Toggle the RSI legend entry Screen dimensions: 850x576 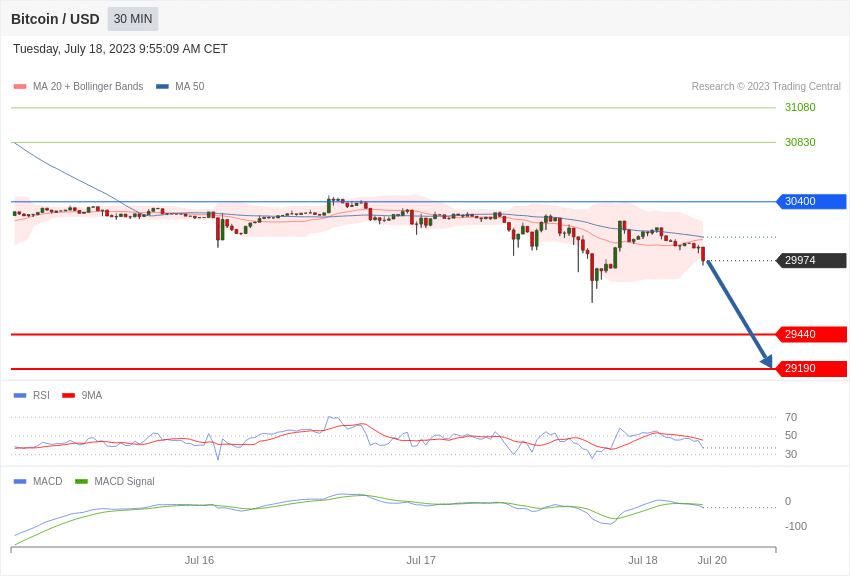(31, 396)
